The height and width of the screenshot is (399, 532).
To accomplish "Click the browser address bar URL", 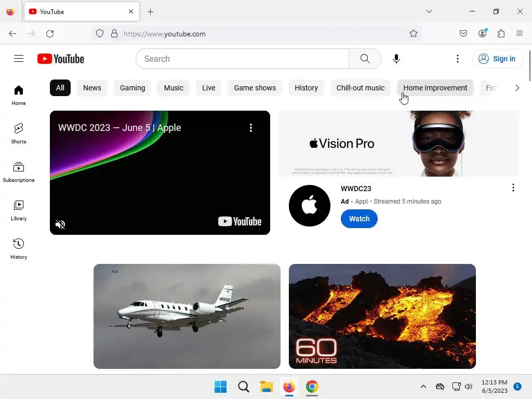I will coord(165,34).
